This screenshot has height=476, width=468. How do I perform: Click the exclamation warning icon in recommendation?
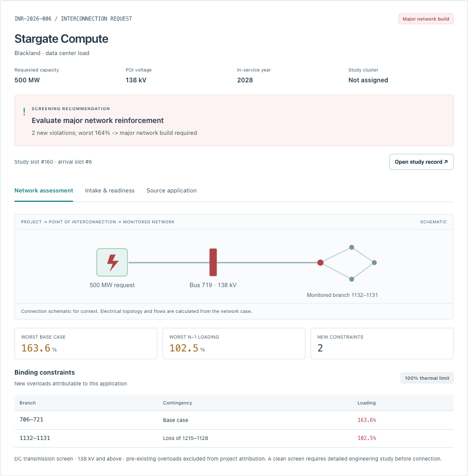24,112
